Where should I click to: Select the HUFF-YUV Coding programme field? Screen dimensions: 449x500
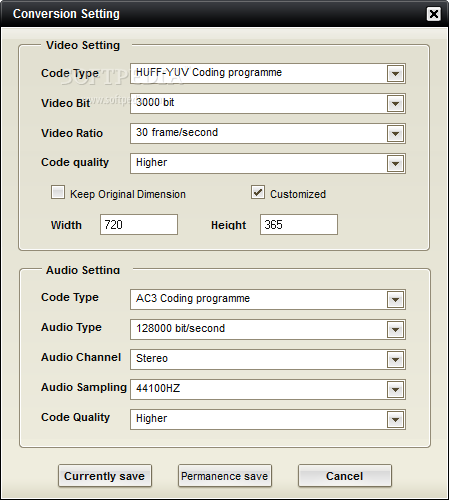[x=268, y=74]
